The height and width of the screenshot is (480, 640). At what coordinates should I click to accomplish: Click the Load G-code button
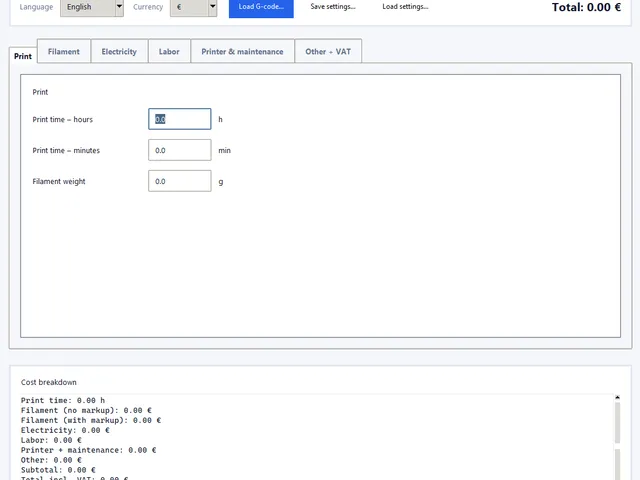tap(261, 8)
